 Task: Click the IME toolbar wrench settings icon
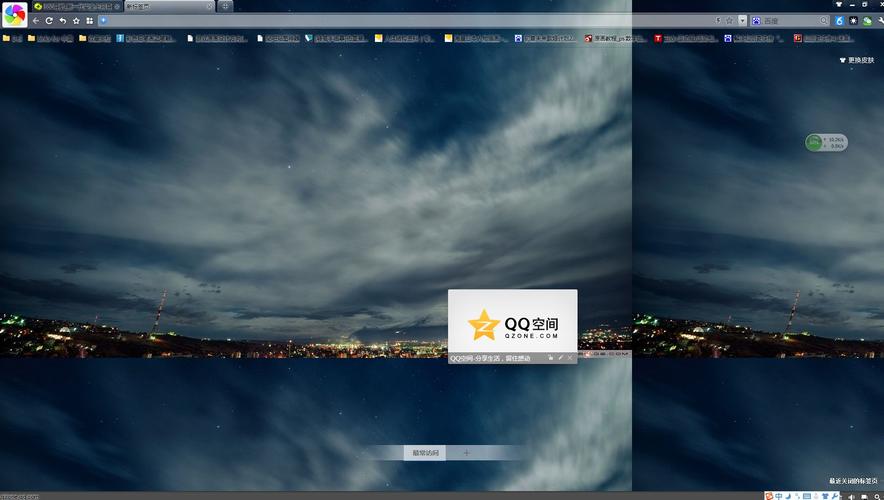[x=835, y=496]
